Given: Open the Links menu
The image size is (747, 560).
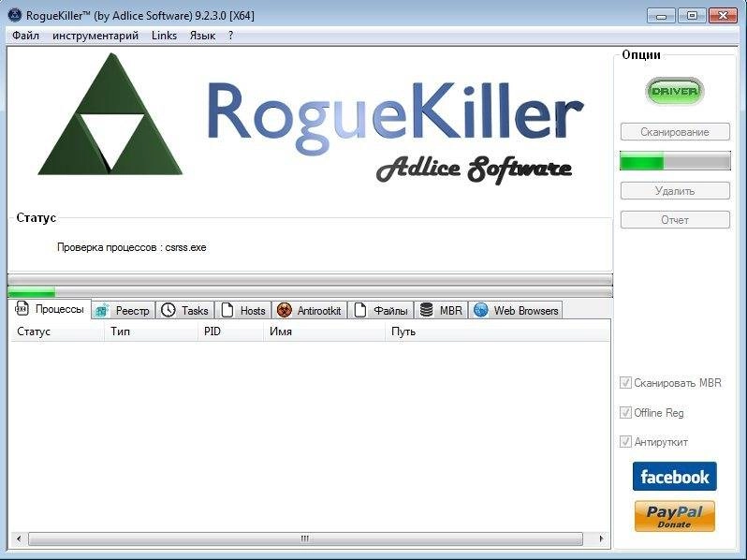Looking at the screenshot, I should click(x=164, y=36).
